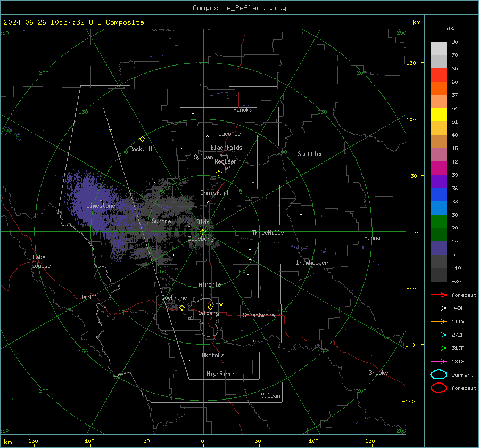Click the dBZ legend heading
The width and height of the screenshot is (479, 448).
[x=451, y=28]
